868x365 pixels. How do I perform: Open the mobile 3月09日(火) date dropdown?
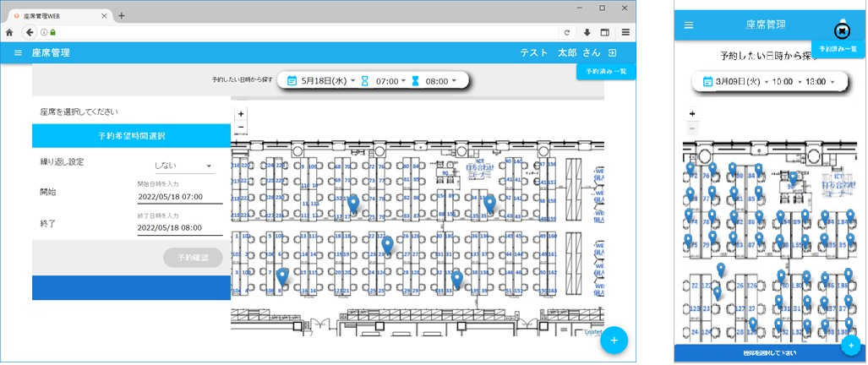click(x=742, y=82)
